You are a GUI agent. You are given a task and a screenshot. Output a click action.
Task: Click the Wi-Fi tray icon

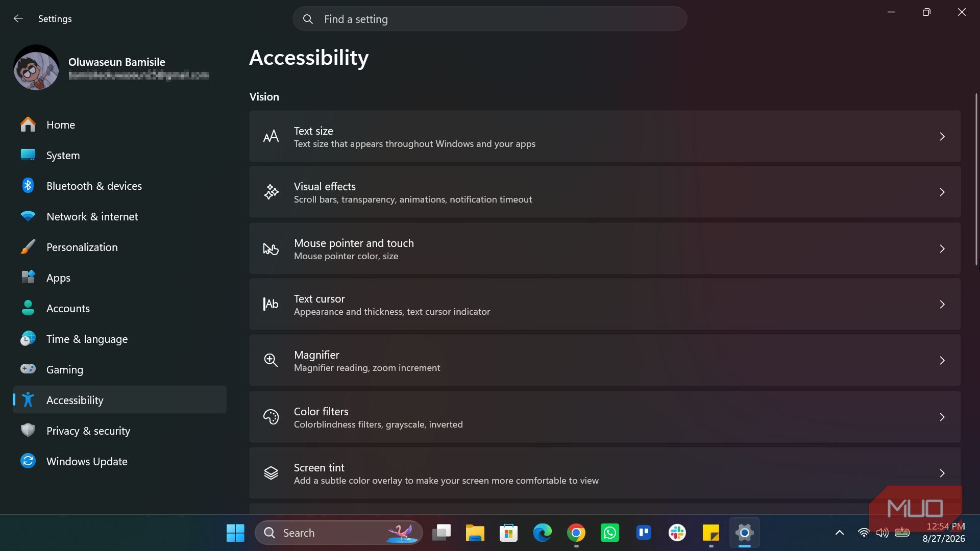864,533
